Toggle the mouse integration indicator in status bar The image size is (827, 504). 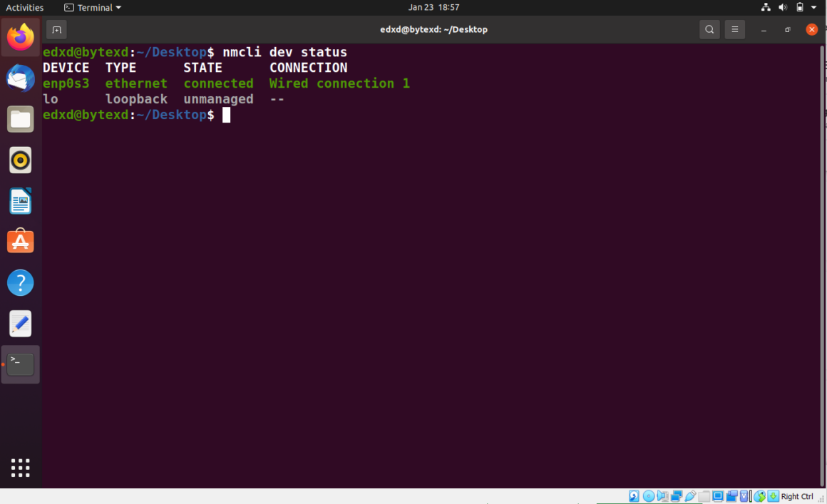759,495
